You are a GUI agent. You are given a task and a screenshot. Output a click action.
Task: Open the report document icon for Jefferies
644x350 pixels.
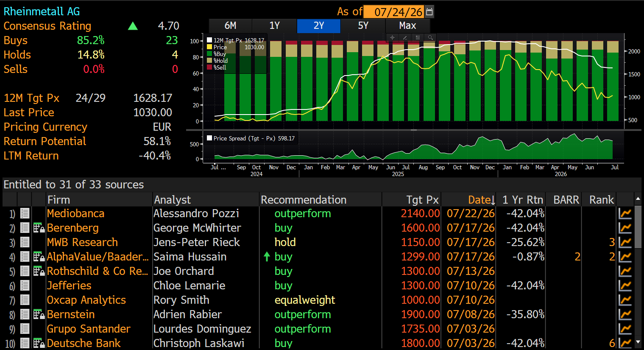coord(25,286)
